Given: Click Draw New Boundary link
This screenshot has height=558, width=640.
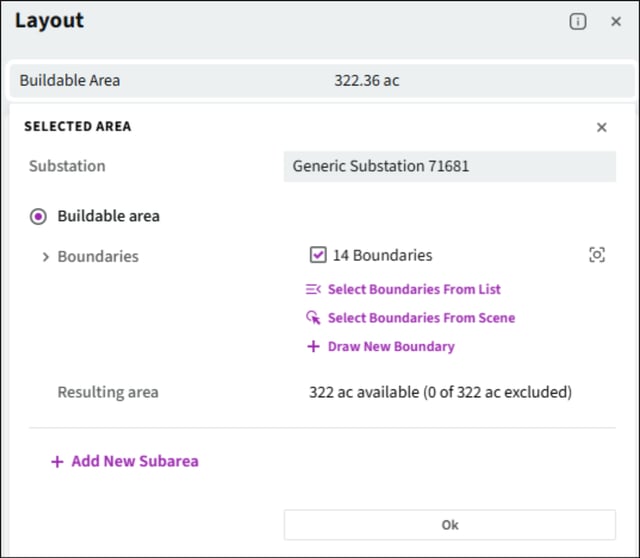Looking at the screenshot, I should pos(391,347).
